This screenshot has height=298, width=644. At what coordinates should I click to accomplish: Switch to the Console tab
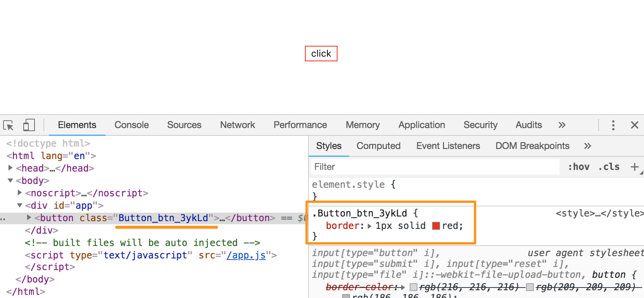132,125
